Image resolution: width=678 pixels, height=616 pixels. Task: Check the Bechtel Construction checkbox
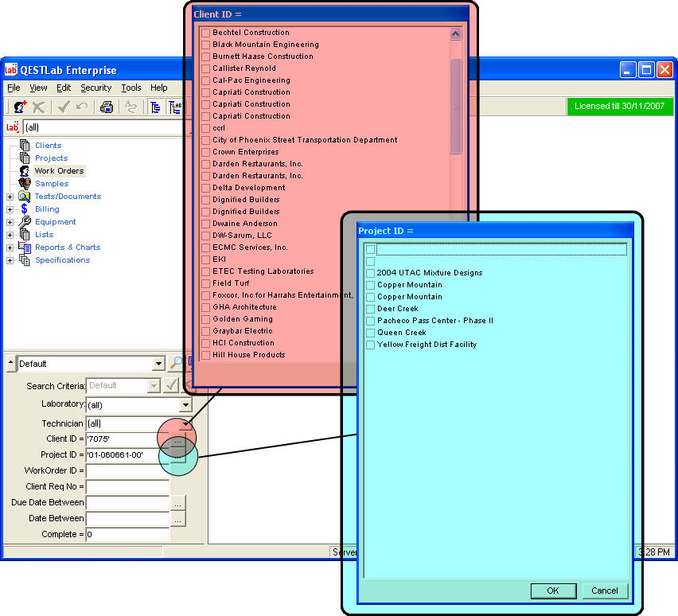click(x=205, y=33)
